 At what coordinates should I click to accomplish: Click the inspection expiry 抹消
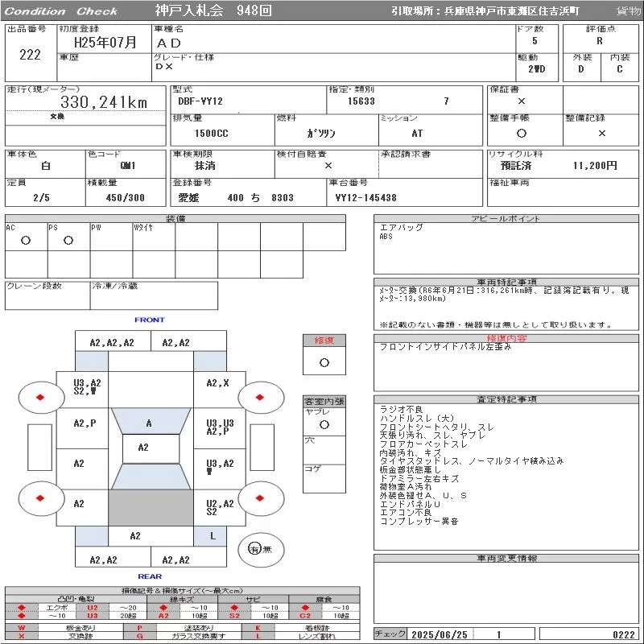pyautogui.click(x=205, y=166)
